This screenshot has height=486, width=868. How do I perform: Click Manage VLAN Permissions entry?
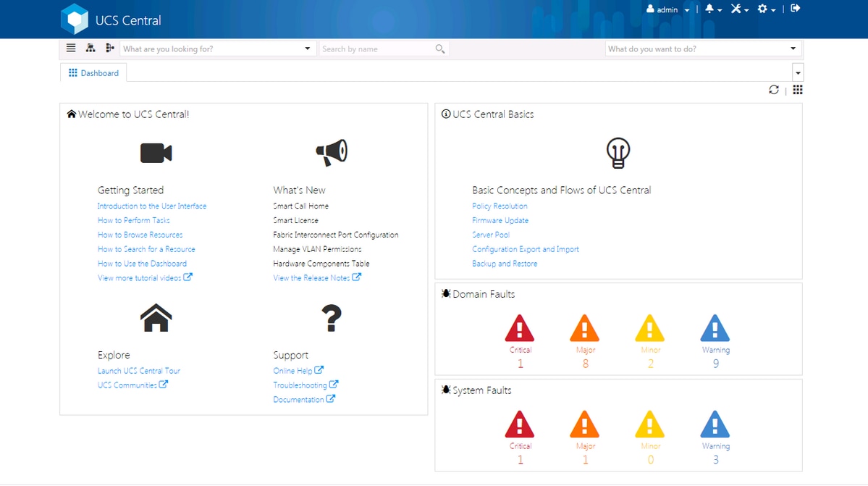pyautogui.click(x=317, y=249)
